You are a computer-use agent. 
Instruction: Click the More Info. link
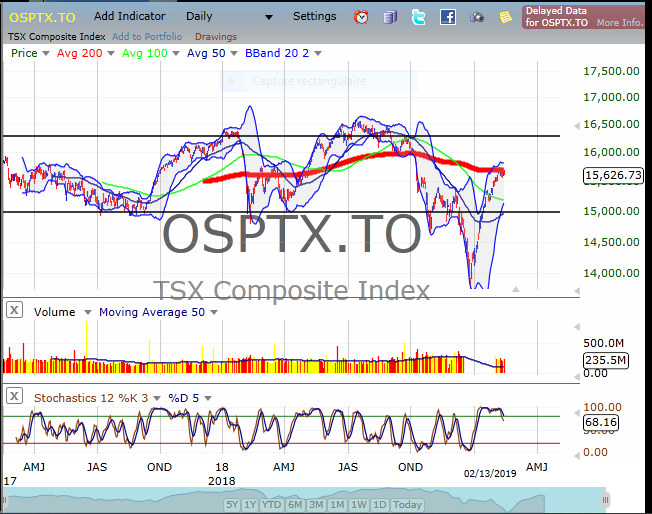tap(620, 23)
